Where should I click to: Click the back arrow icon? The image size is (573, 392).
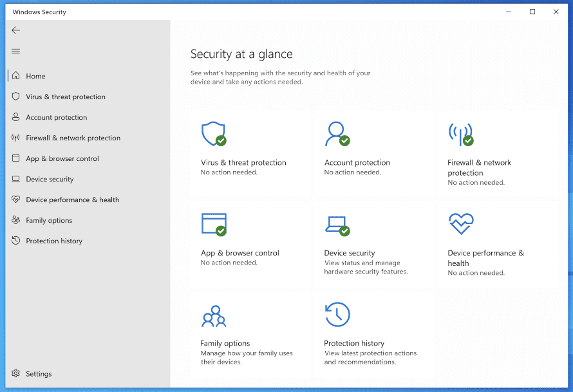pyautogui.click(x=15, y=30)
